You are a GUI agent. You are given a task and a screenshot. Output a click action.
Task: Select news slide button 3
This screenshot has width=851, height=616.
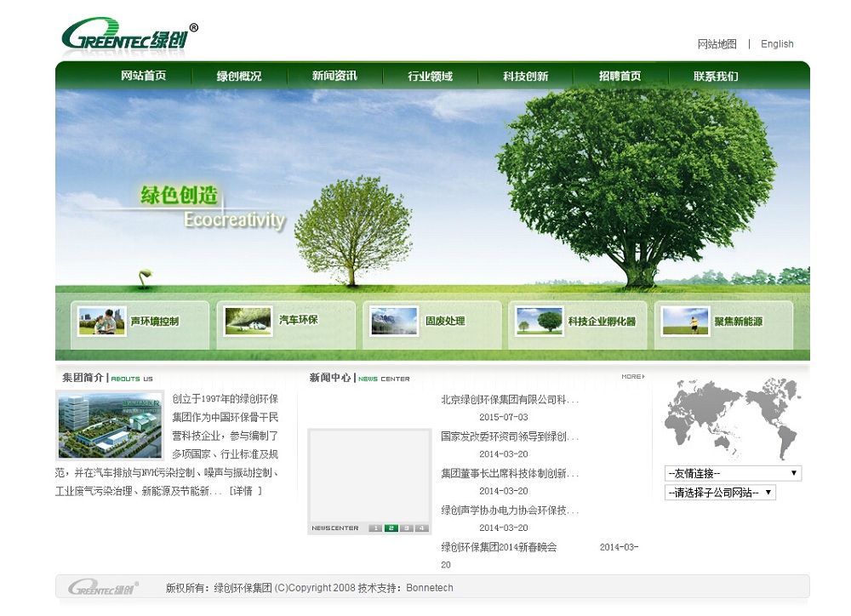click(x=407, y=528)
